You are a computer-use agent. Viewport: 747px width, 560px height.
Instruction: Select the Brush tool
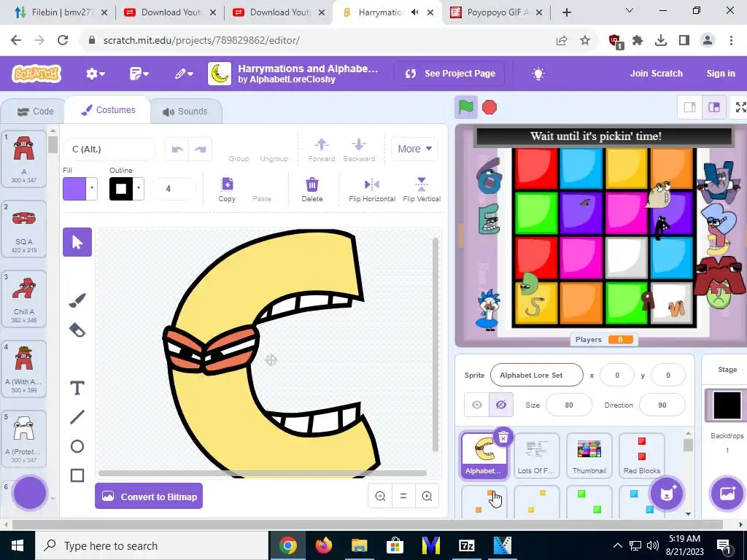pyautogui.click(x=77, y=300)
